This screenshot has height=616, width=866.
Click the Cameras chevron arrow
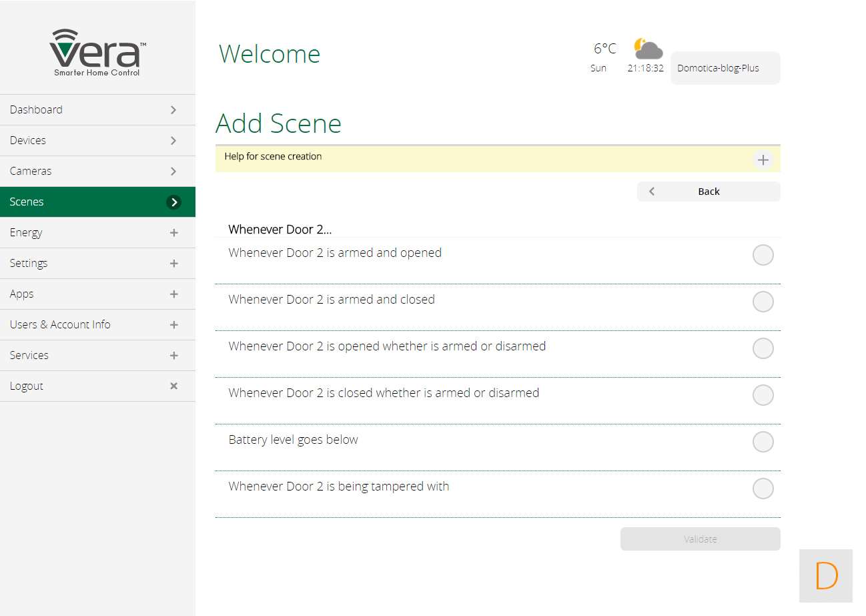pos(173,171)
